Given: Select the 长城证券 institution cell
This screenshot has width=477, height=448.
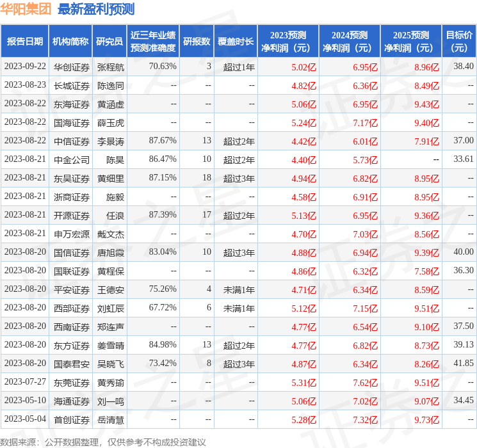Looking at the screenshot, I should pos(72,86).
